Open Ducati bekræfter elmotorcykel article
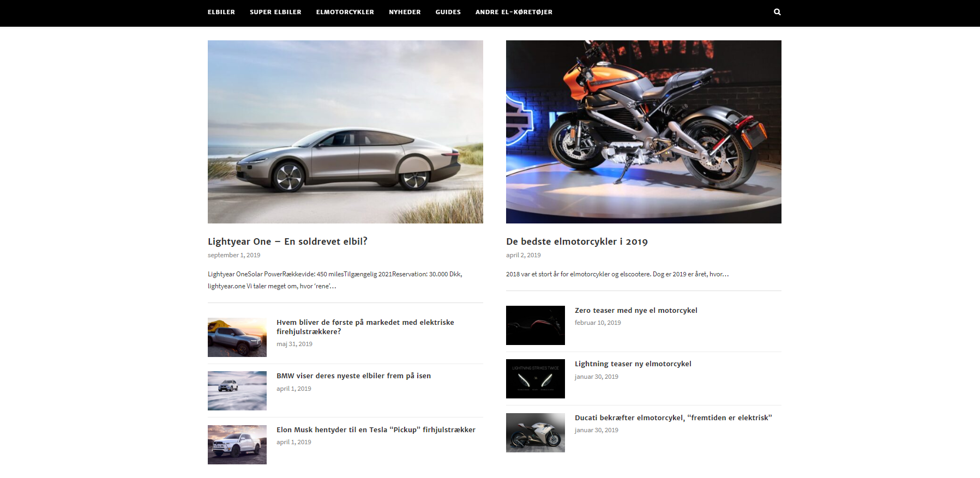980x478 pixels. [673, 418]
